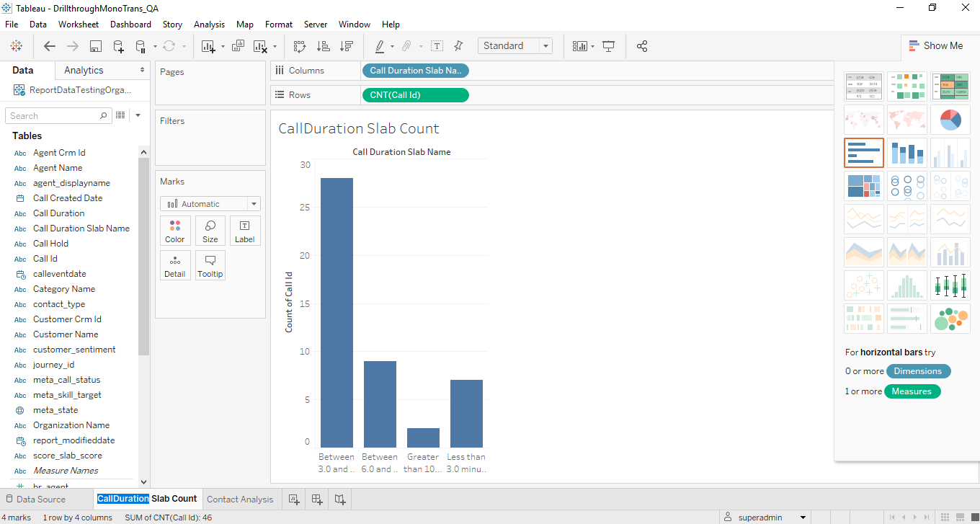
Task: Select customer_sentiment field in Tables
Action: point(74,350)
